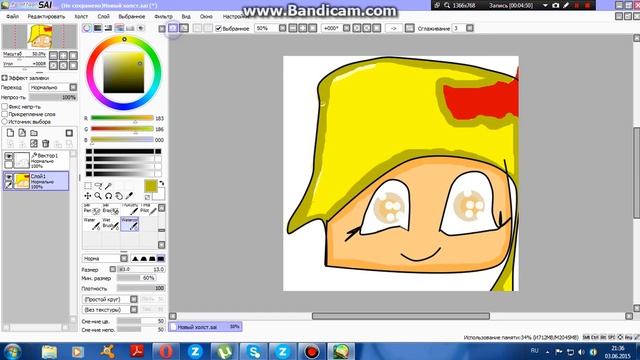This screenshot has height=360, width=640.
Task: Hide the Вектор1 layer eye icon
Action: click(9, 156)
